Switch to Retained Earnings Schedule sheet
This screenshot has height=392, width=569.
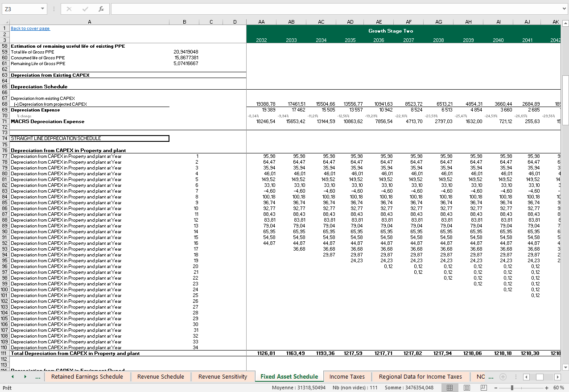pos(87,377)
